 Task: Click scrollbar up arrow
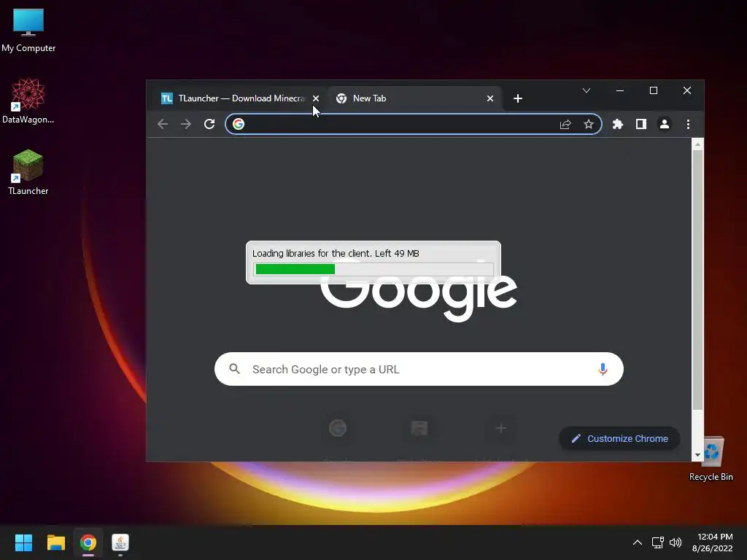tap(697, 144)
